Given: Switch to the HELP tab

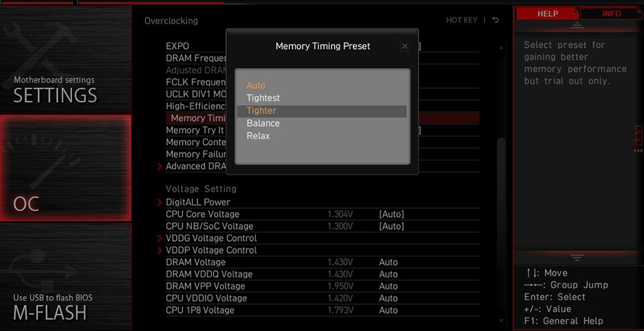Looking at the screenshot, I should pos(547,13).
